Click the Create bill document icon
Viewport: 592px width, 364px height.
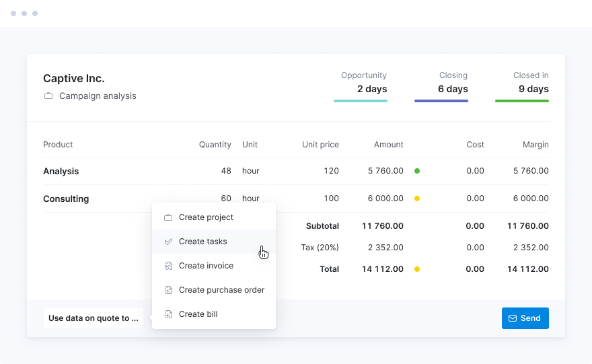(x=168, y=314)
